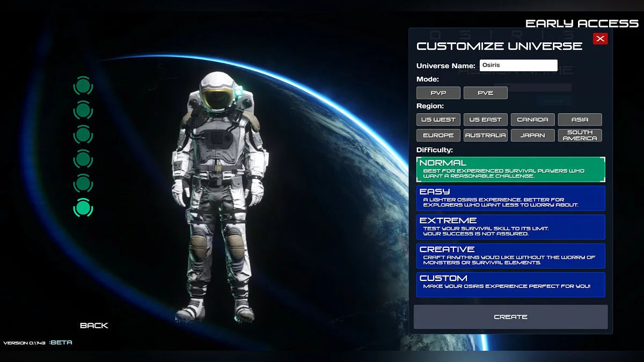
Task: Click the Early Access label
Action: click(x=582, y=24)
